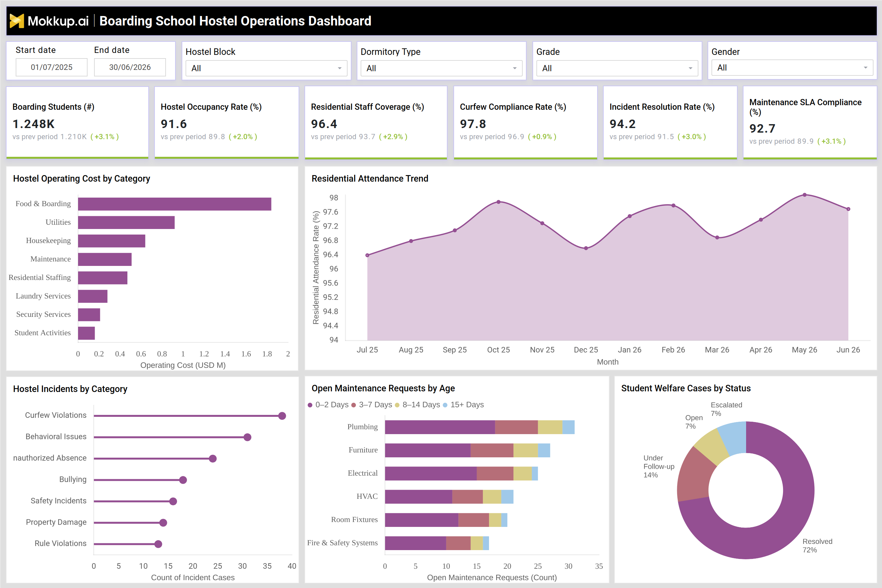Select the Hostel Occupancy Rate card
Screen dimensions: 882x588
226,122
